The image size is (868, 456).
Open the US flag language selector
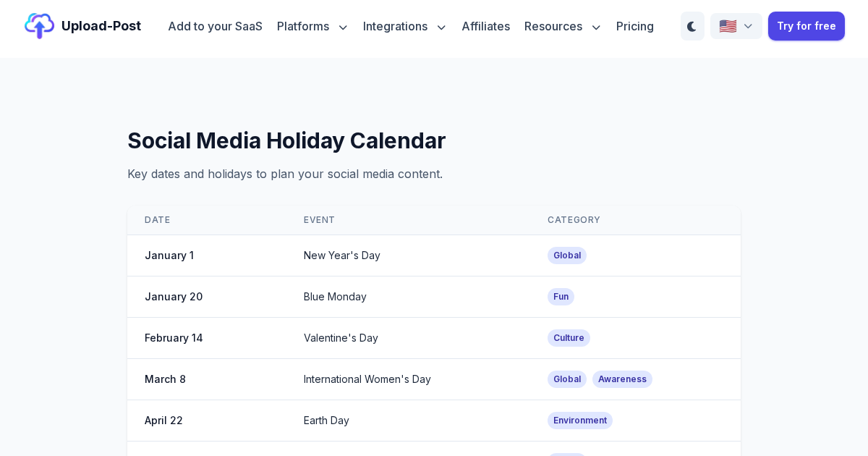coord(736,26)
